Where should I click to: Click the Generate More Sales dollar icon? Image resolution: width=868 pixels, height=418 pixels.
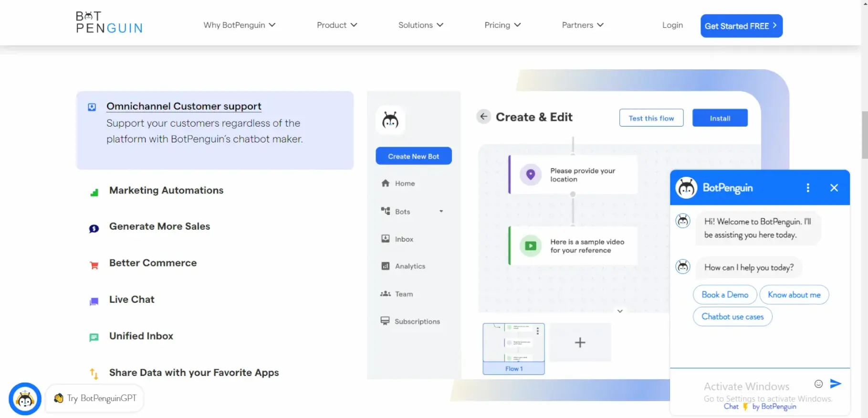tap(94, 229)
